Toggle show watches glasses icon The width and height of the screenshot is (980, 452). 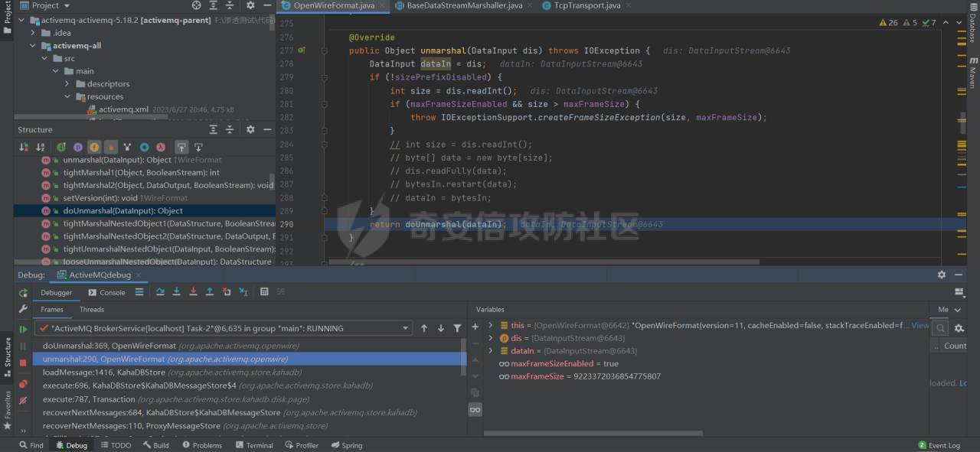[x=475, y=410]
